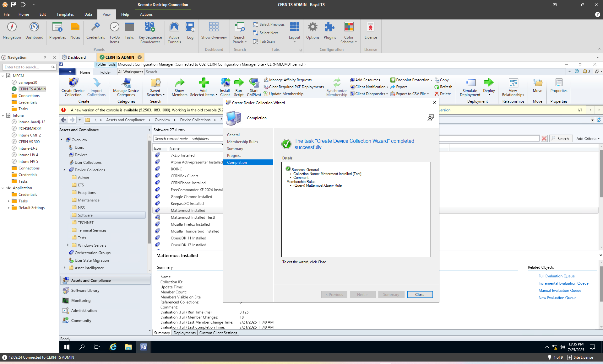
Task: Open the Templates menu tab
Action: pos(65,14)
